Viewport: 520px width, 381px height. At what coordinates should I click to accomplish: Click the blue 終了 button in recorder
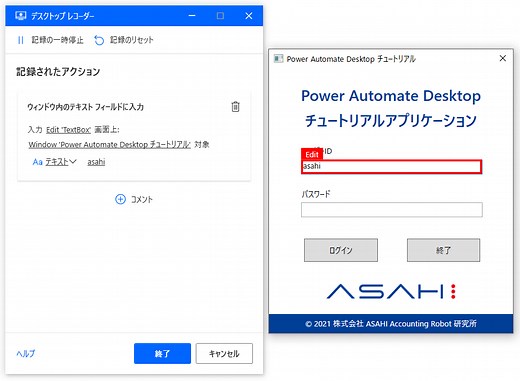162,353
